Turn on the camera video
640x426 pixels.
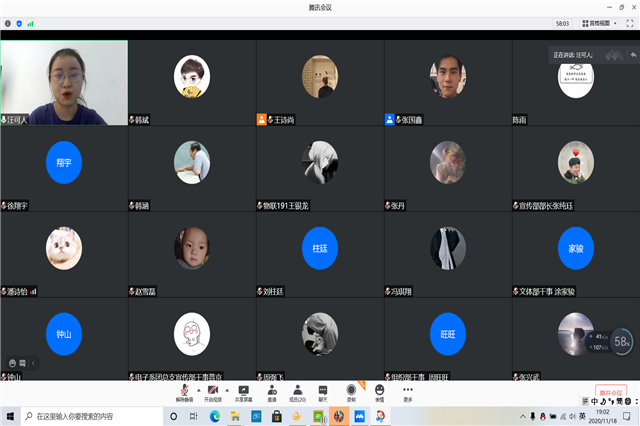(212, 390)
